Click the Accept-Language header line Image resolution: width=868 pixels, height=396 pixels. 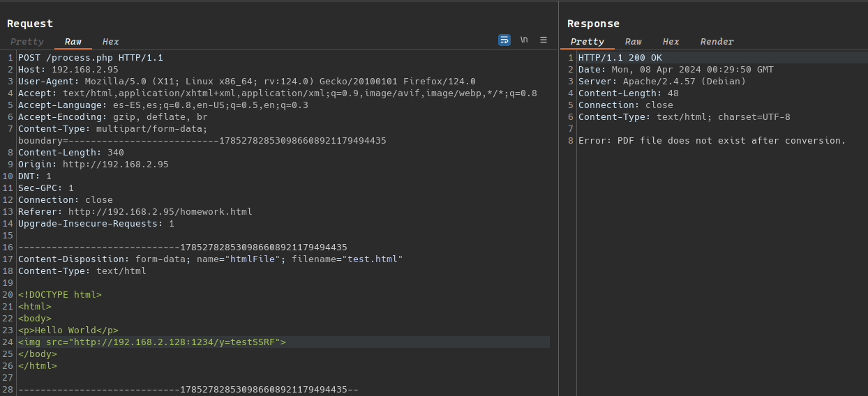click(x=163, y=105)
